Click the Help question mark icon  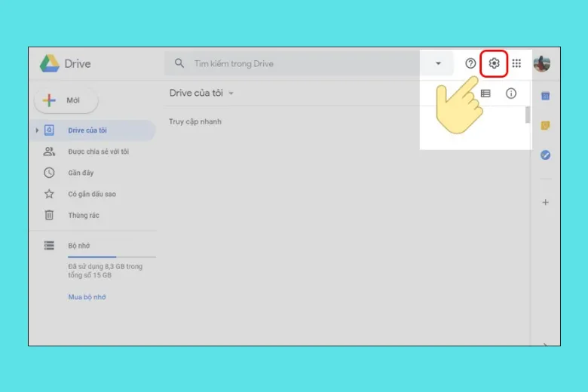click(x=470, y=63)
